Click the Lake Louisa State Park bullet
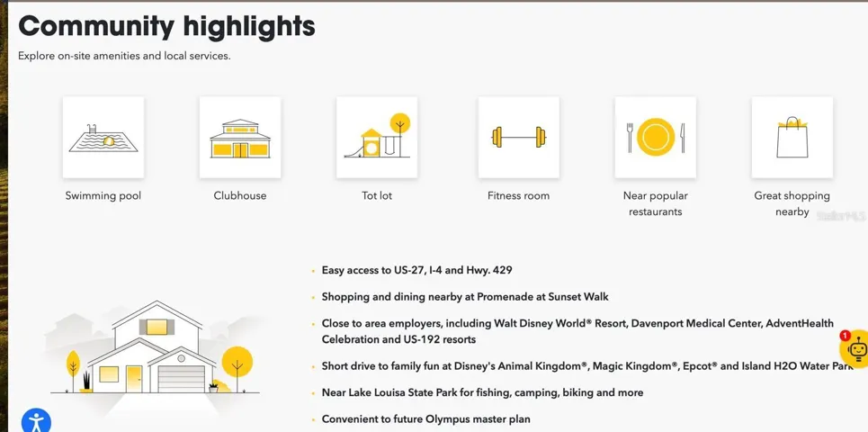The width and height of the screenshot is (868, 432). click(482, 392)
